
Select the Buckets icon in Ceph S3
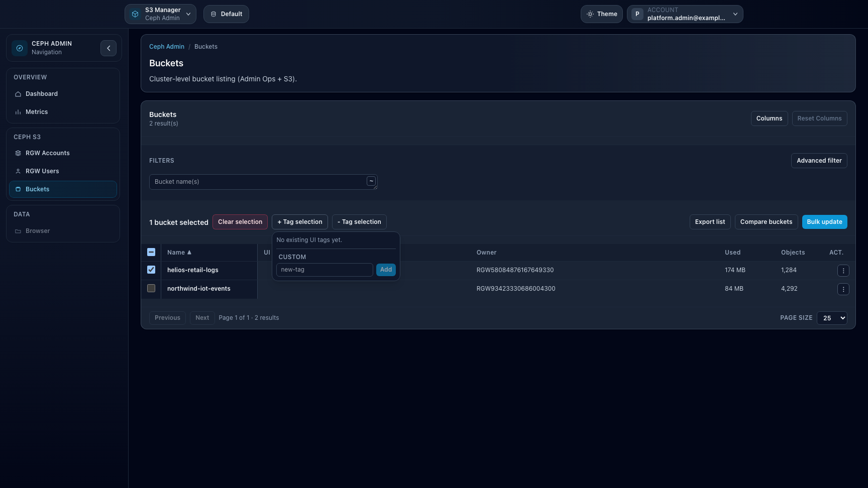pyautogui.click(x=18, y=189)
